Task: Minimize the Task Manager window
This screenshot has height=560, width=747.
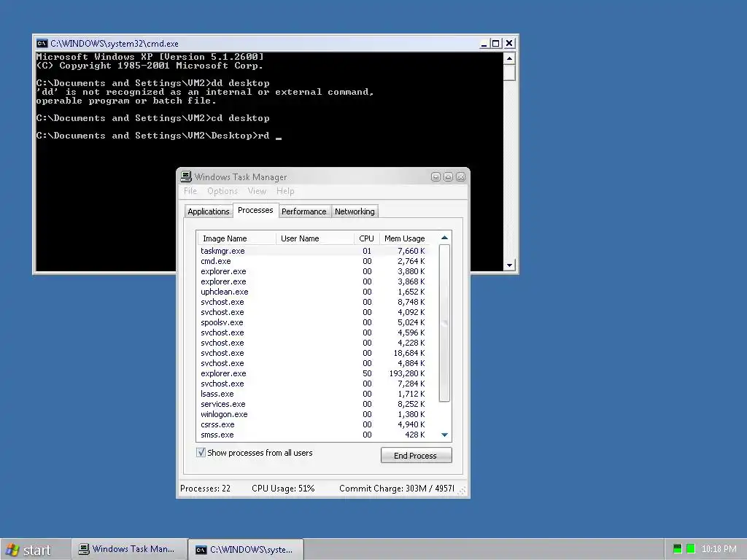Action: 436,176
